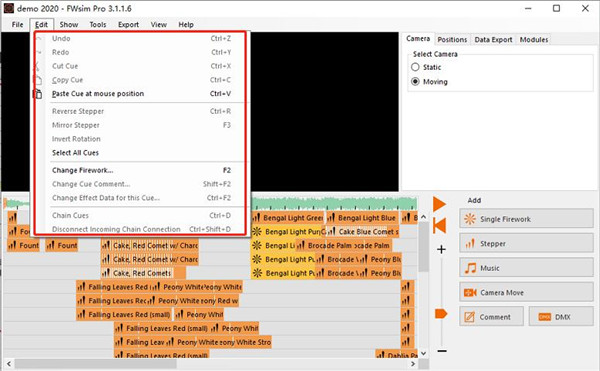Add a Stepper cue
Image resolution: width=600 pixels, height=371 pixels.
526,243
